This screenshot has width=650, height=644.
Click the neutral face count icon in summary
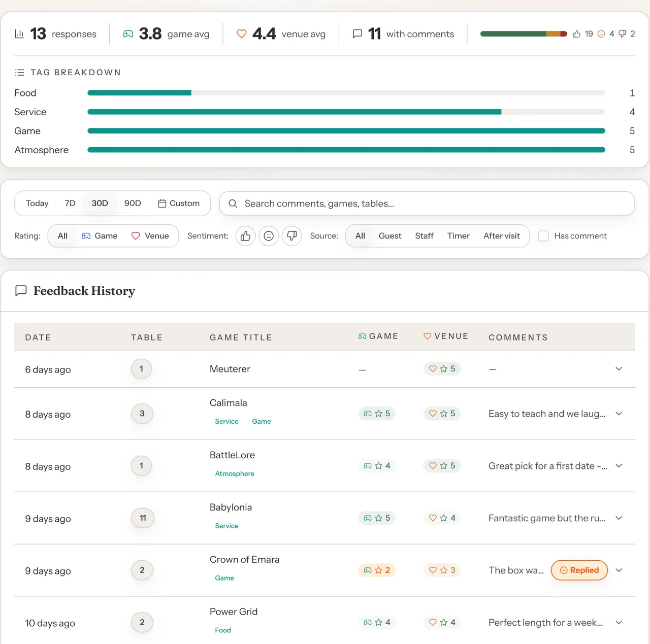point(601,34)
